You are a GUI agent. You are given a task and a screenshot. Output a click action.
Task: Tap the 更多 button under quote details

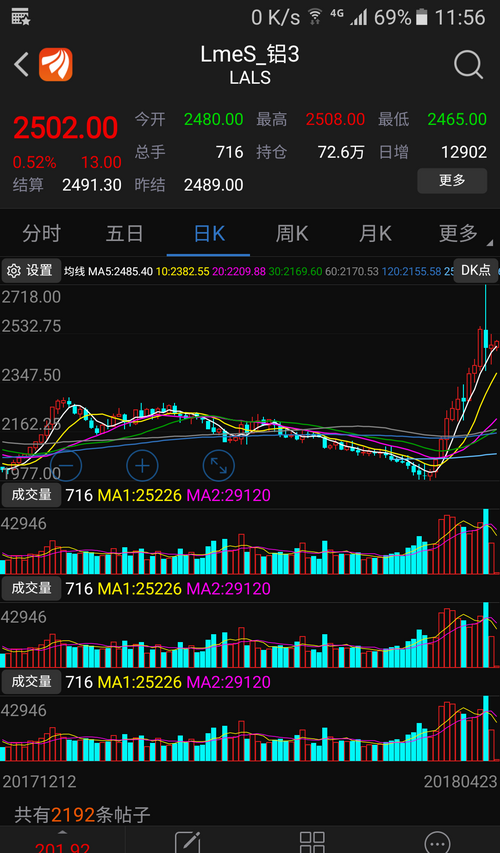452,181
